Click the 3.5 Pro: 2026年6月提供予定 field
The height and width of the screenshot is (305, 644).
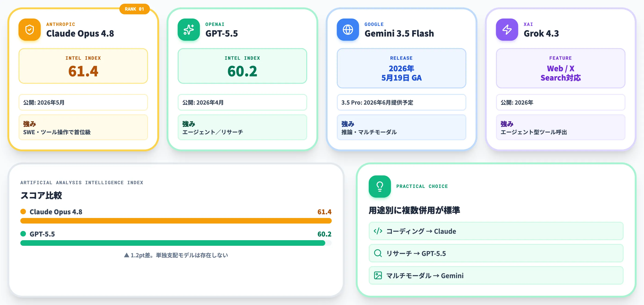[x=402, y=102]
